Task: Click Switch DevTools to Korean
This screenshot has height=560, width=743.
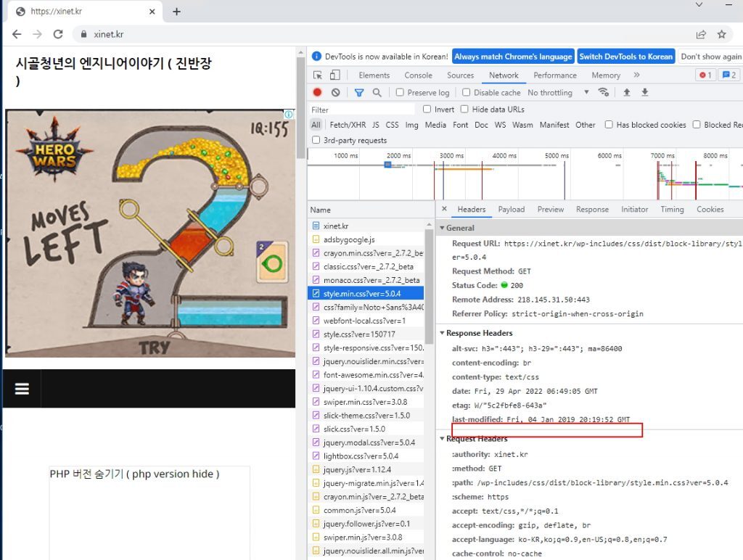Action: pos(626,57)
